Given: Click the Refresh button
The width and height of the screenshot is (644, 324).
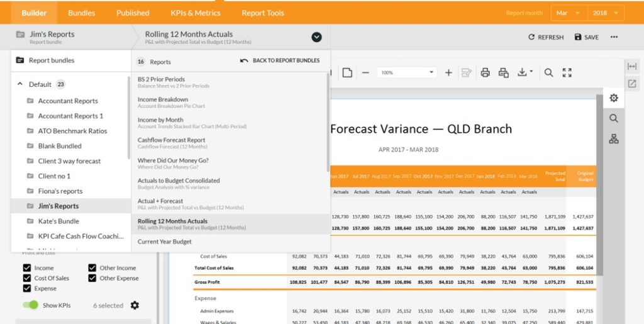Looking at the screenshot, I should click(x=546, y=37).
